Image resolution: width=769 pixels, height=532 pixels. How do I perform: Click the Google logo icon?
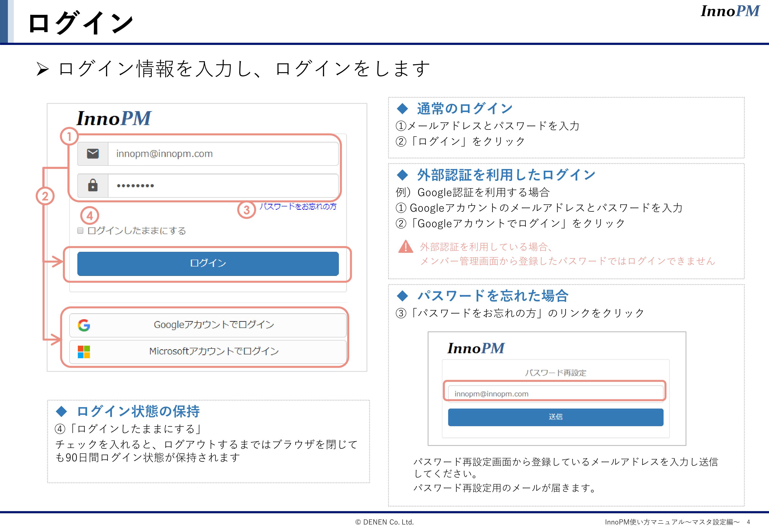pos(84,325)
